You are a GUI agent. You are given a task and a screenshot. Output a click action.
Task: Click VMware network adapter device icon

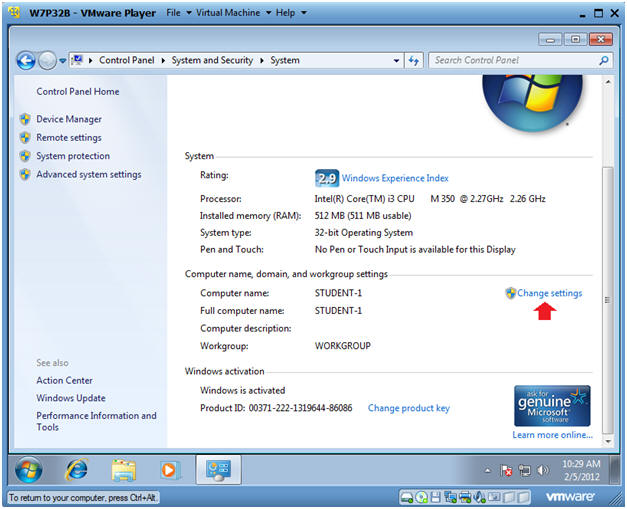click(x=450, y=497)
